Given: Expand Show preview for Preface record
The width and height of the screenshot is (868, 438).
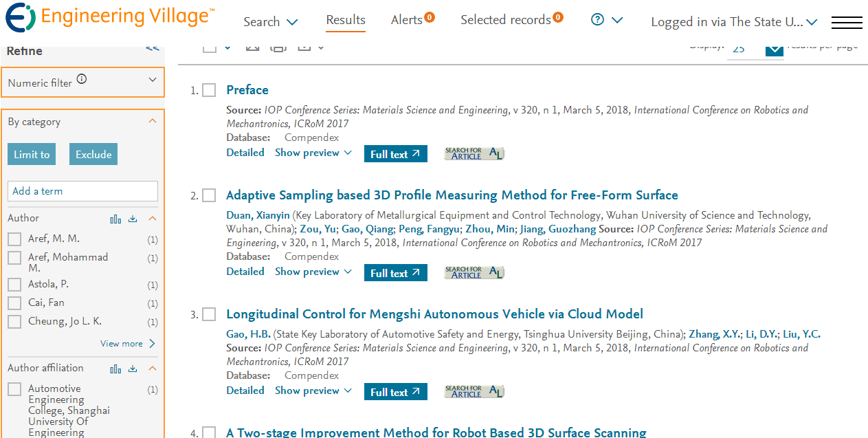Looking at the screenshot, I should (x=313, y=153).
